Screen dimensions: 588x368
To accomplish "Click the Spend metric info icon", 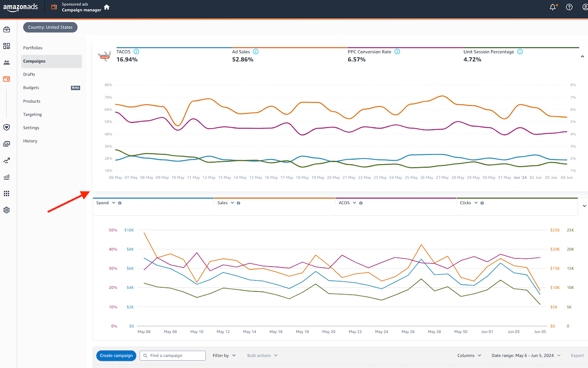I will pyautogui.click(x=120, y=203).
